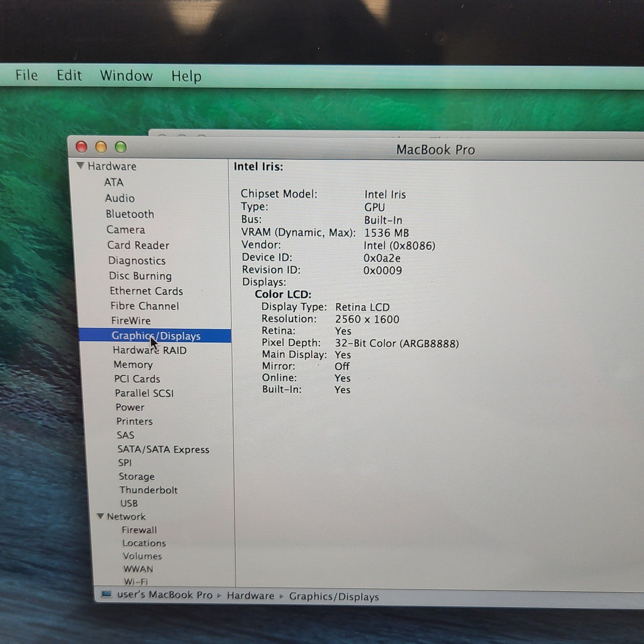Image resolution: width=644 pixels, height=644 pixels.
Task: Select Audio in the sidebar
Action: 120,198
